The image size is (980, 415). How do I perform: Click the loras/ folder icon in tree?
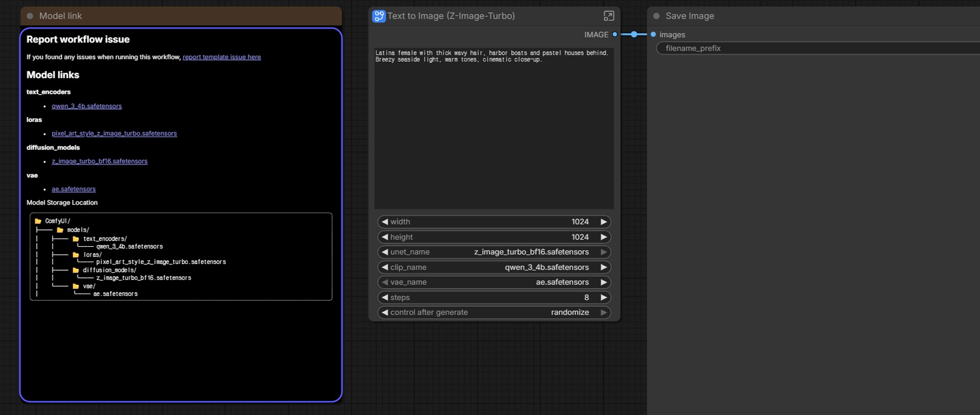tap(76, 255)
